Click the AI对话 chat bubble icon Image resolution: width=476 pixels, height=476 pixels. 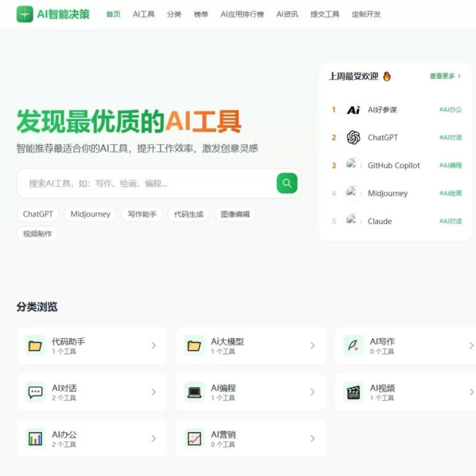coord(35,392)
